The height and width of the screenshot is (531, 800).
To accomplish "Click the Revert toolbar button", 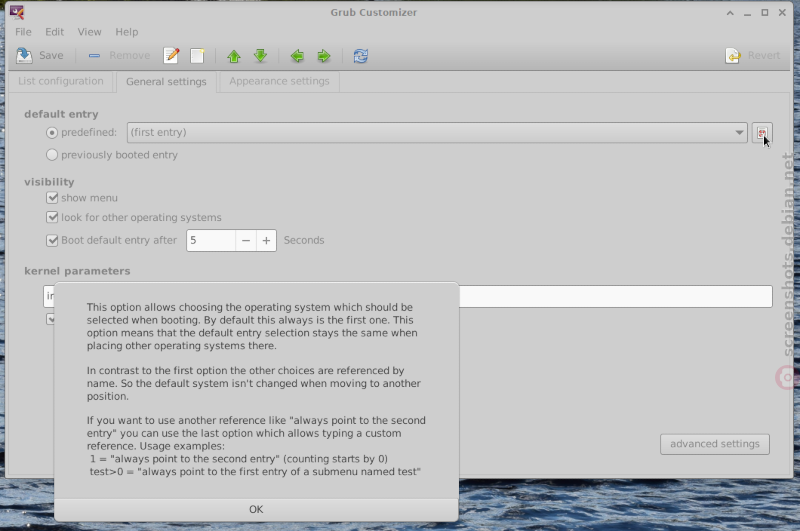I will pos(753,56).
